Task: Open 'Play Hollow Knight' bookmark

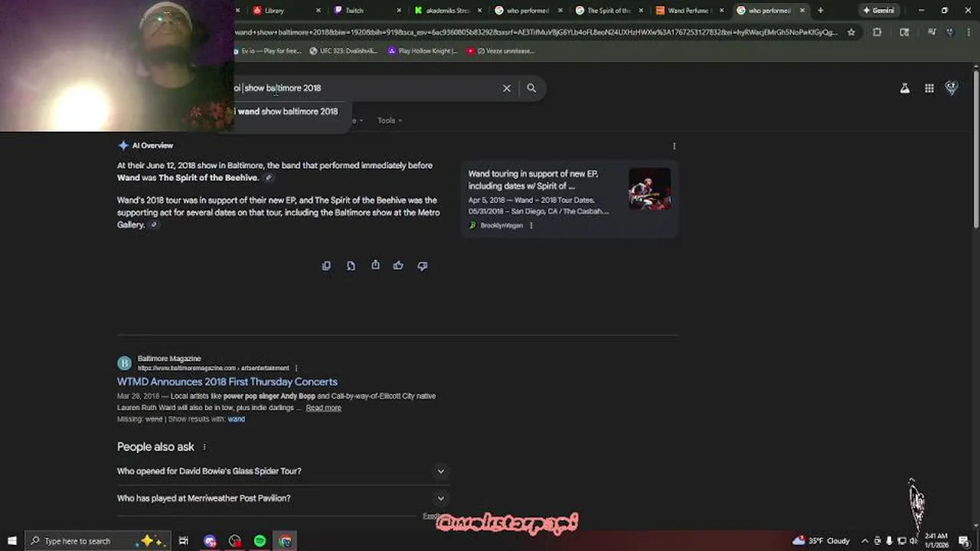Action: pos(423,51)
